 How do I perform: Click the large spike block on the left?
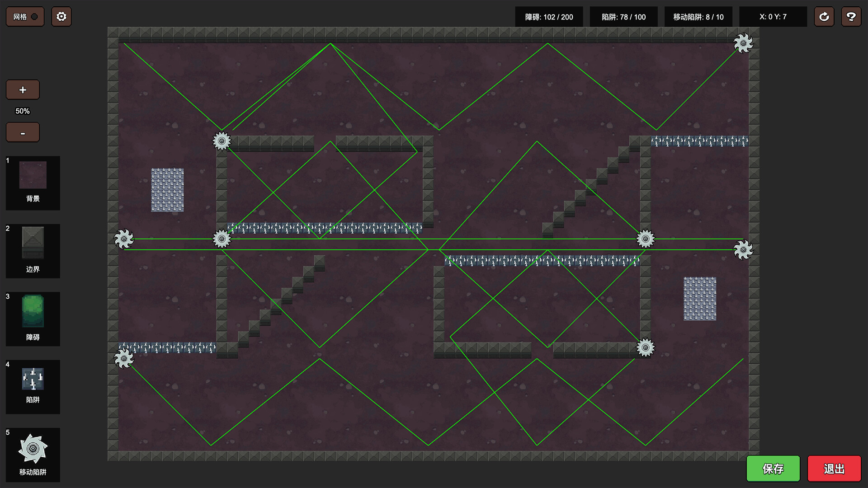coord(167,190)
